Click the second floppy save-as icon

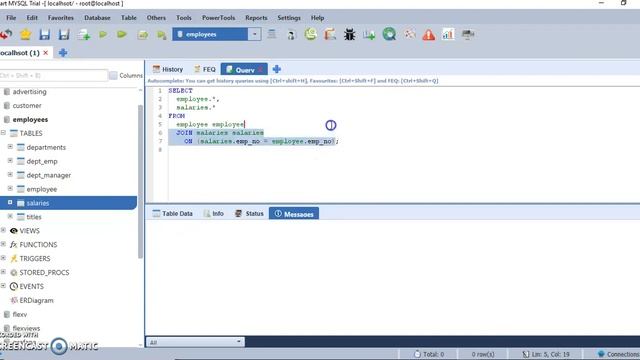tap(64, 35)
